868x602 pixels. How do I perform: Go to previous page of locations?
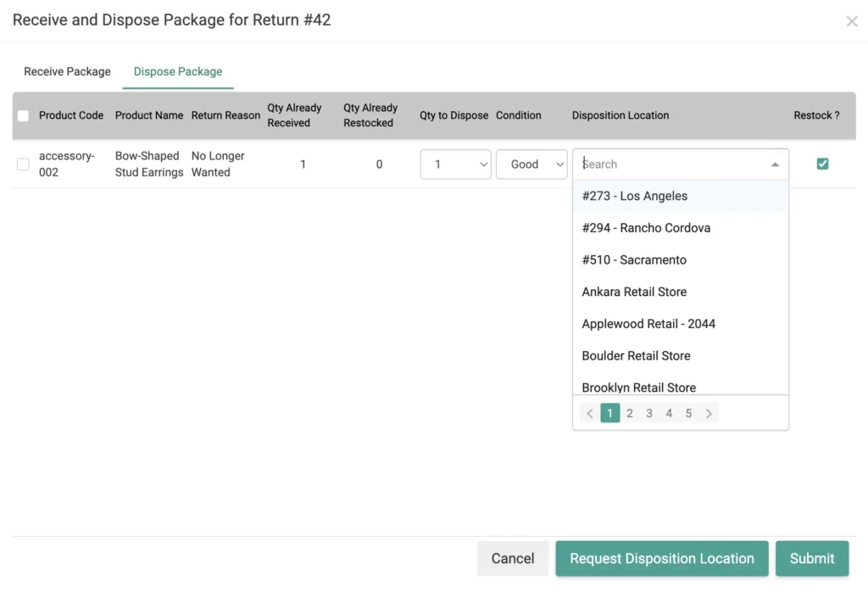point(590,414)
